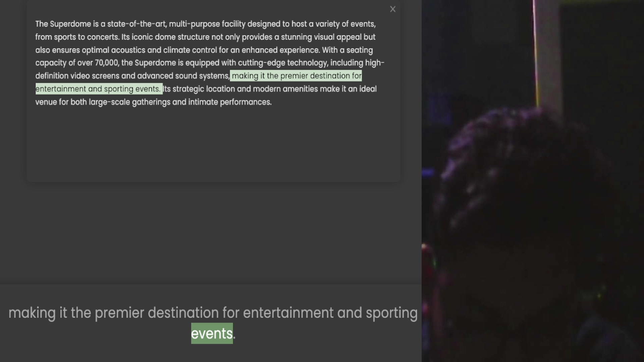Click the word "premier" in the bottom subtitle
This screenshot has width=644, height=362.
point(119,313)
